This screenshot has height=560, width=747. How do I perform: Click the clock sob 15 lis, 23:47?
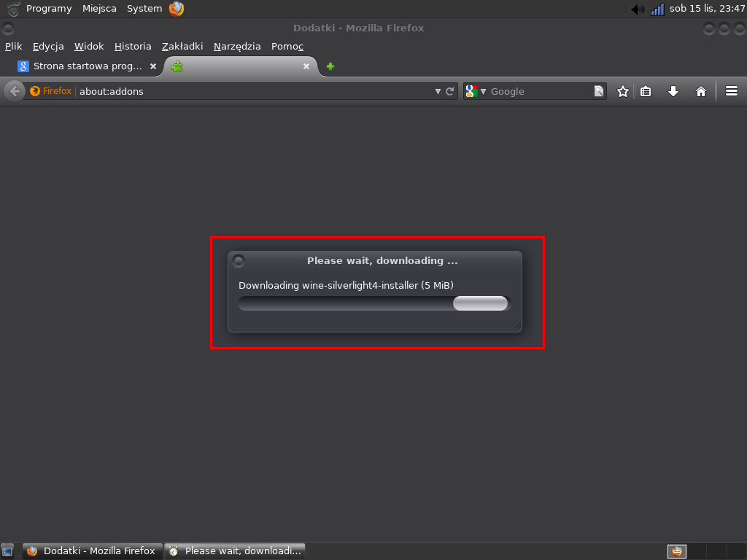[707, 9]
